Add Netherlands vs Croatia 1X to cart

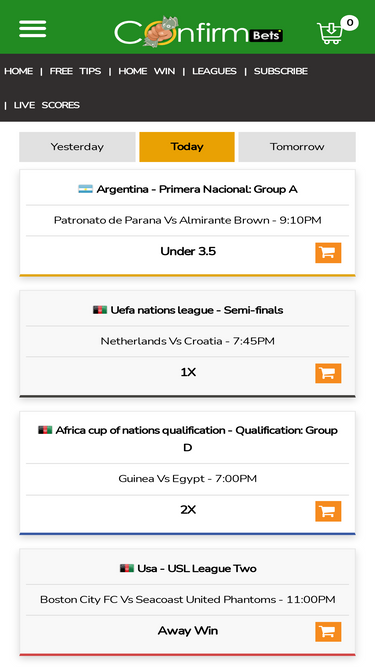point(328,373)
